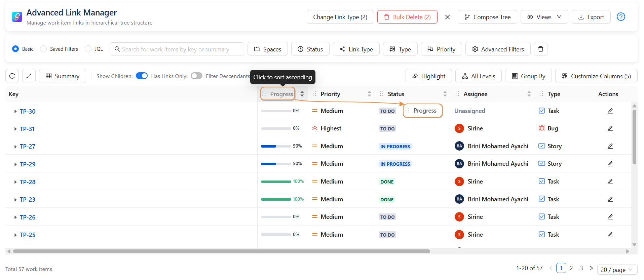Click the Bulk Delete (2) button

point(407,17)
